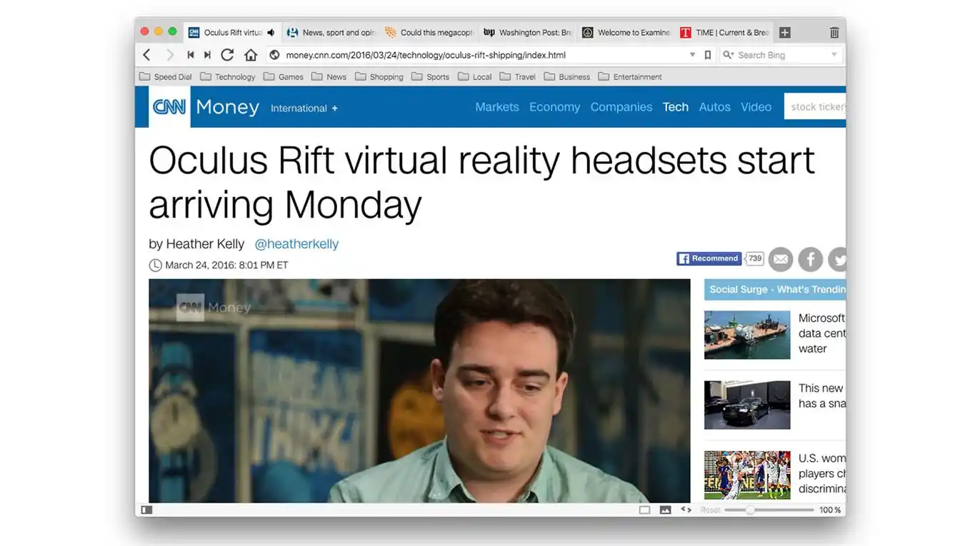This screenshot has height=546, width=980.
Task: Click the rewind navigation button
Action: 191,55
